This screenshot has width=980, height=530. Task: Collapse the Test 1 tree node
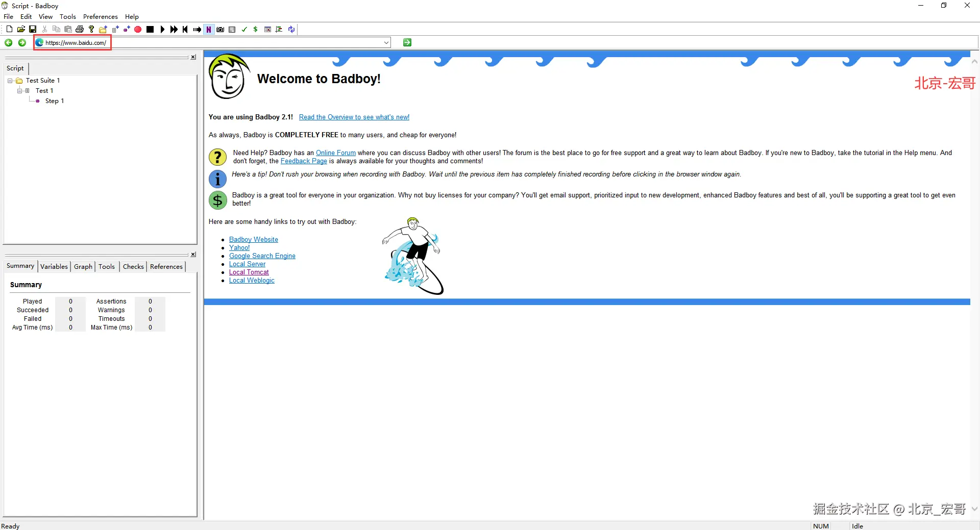[x=19, y=91]
